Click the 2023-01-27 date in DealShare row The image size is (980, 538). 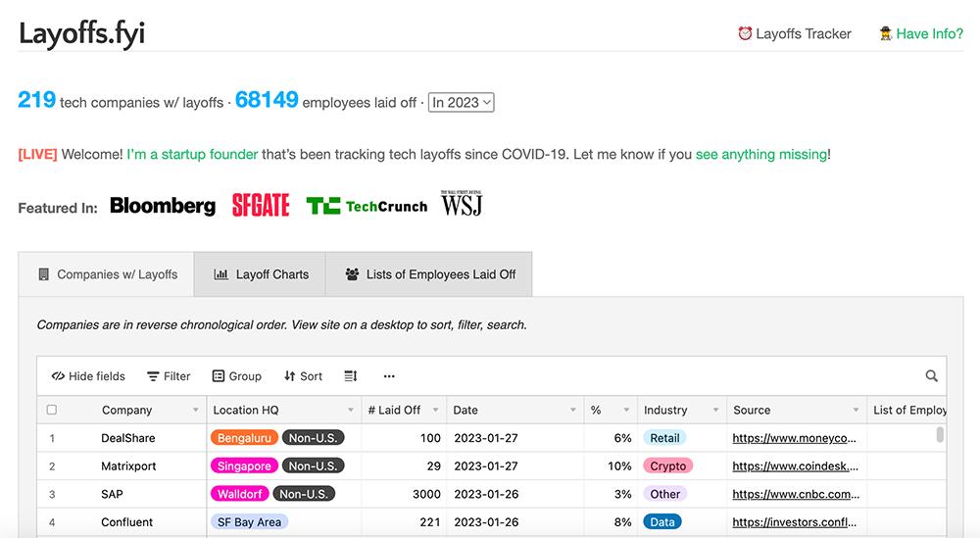click(486, 438)
